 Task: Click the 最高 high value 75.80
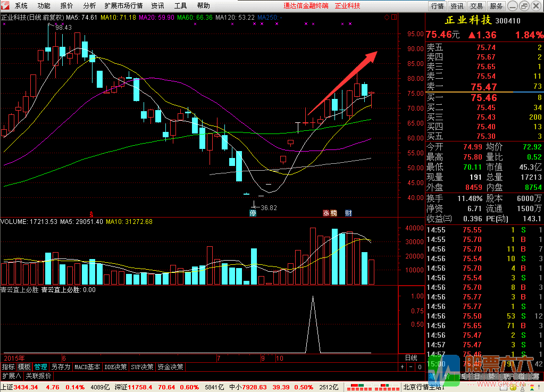point(473,157)
